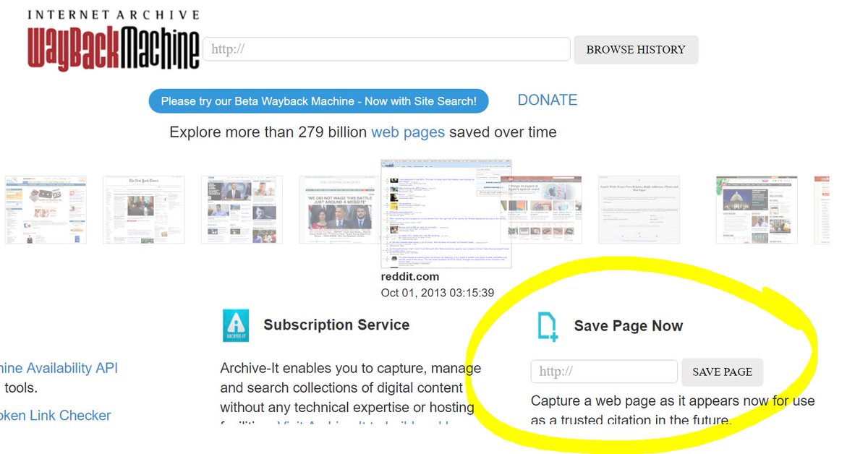Open the Availability API link
The height and width of the screenshot is (454, 868).
click(58, 368)
